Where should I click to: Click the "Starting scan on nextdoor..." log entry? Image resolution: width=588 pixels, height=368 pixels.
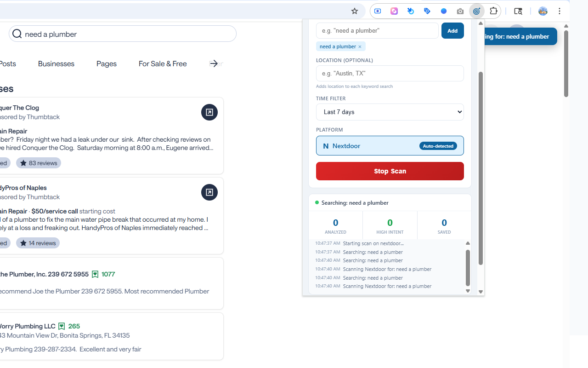(x=373, y=243)
